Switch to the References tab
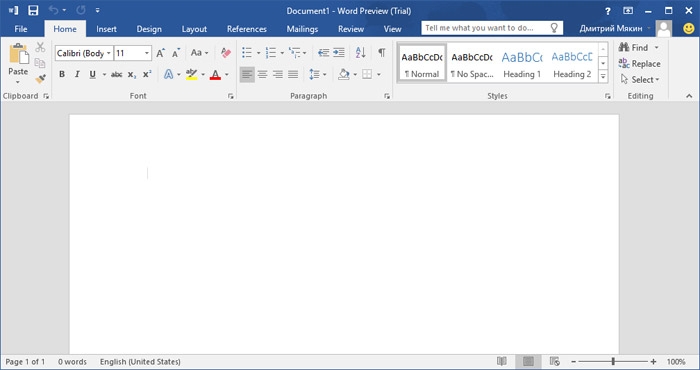Screen dimensions: 700x370 click(x=247, y=29)
